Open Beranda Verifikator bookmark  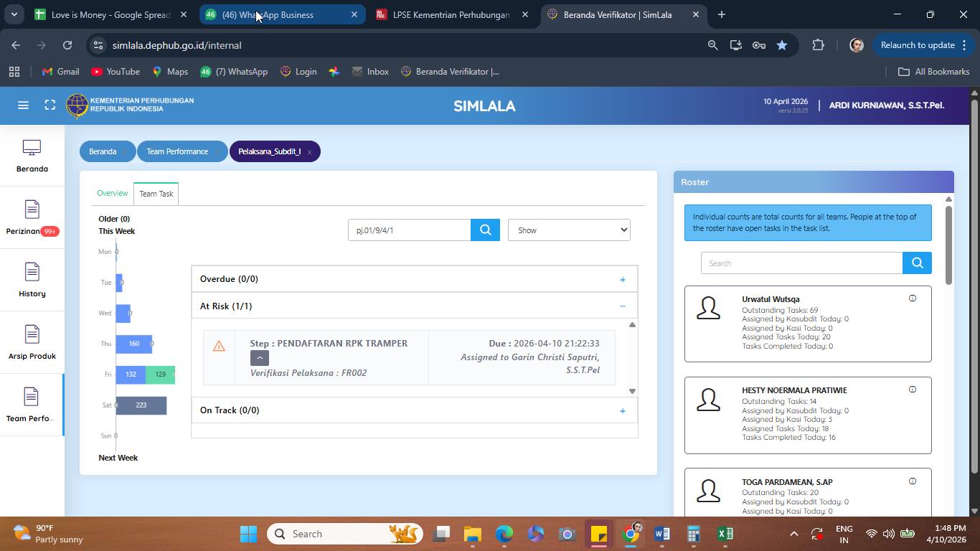pyautogui.click(x=451, y=72)
